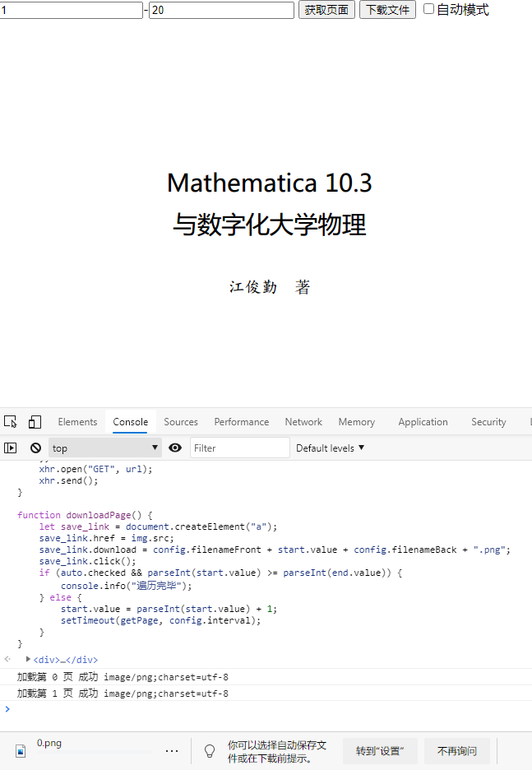Open the Network tab

pos(303,422)
